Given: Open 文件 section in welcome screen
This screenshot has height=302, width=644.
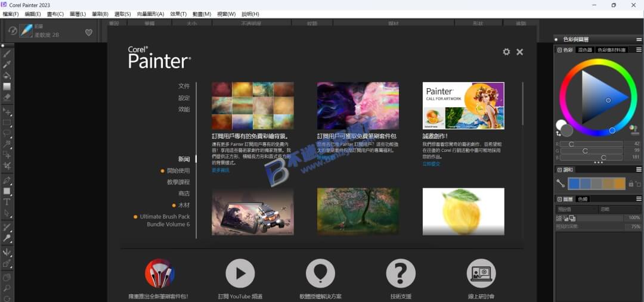Looking at the screenshot, I should tap(184, 86).
